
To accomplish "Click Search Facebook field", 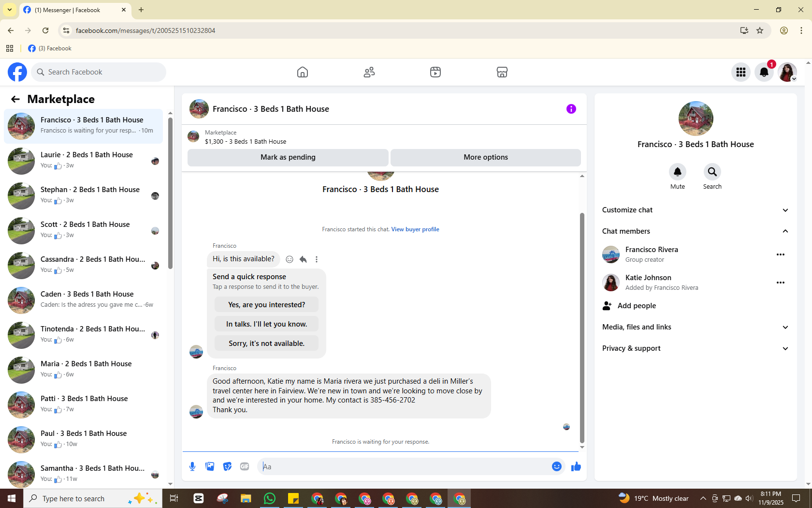I will [99, 72].
